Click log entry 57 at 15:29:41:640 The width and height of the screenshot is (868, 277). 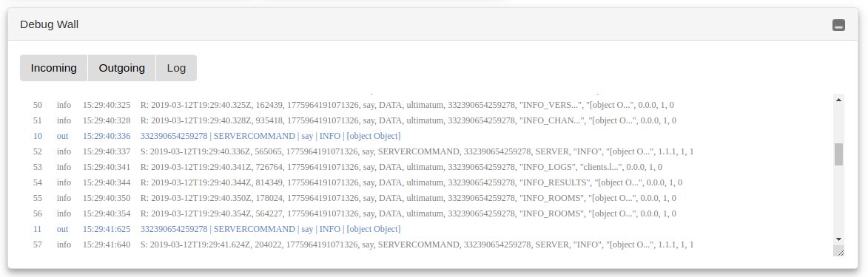click(x=363, y=244)
